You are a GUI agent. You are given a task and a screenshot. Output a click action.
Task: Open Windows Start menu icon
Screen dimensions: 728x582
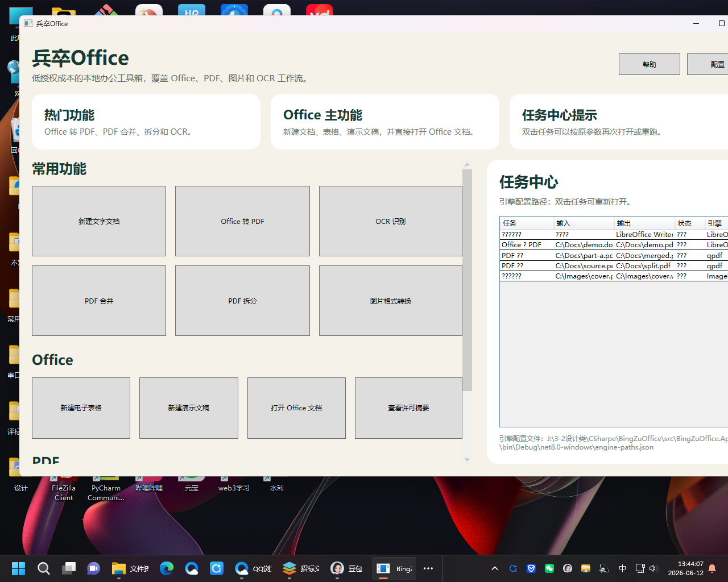point(18,568)
